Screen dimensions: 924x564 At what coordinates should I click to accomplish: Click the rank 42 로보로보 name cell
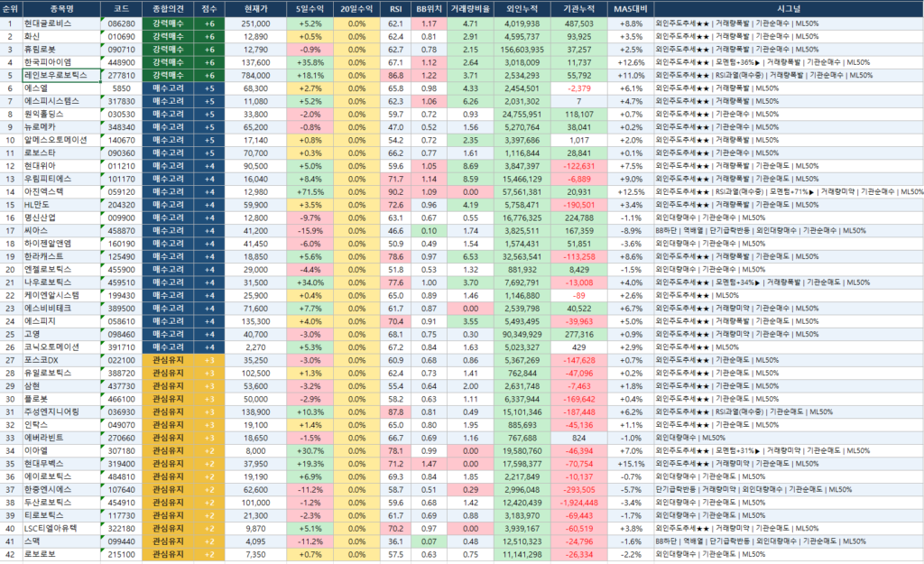[61, 555]
